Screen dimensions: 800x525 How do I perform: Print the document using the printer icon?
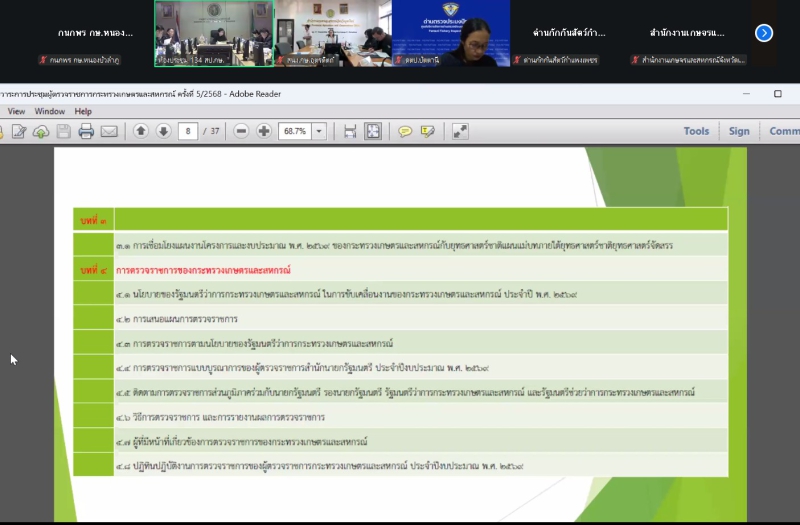(x=86, y=131)
